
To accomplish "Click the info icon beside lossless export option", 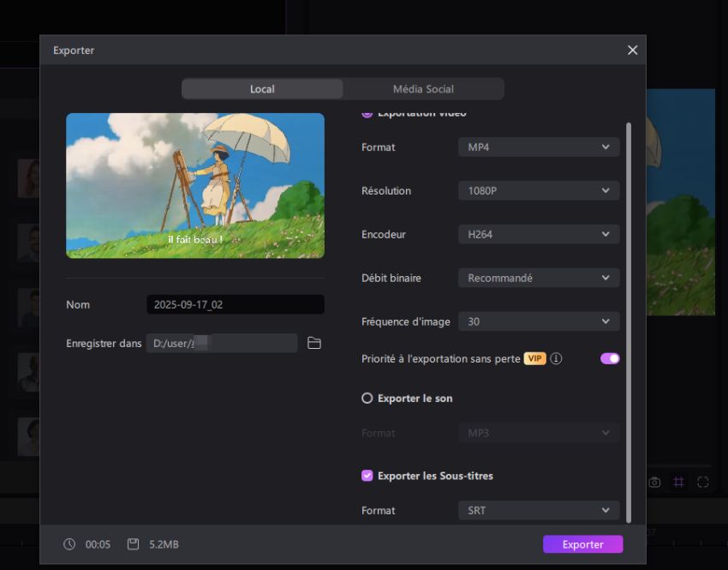I will pos(556,358).
